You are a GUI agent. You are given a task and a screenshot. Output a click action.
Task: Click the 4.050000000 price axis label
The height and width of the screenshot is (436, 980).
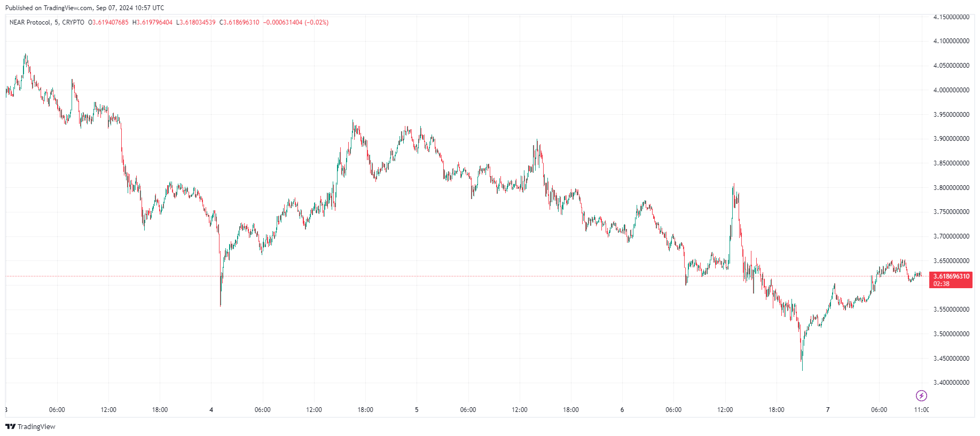[x=951, y=66]
